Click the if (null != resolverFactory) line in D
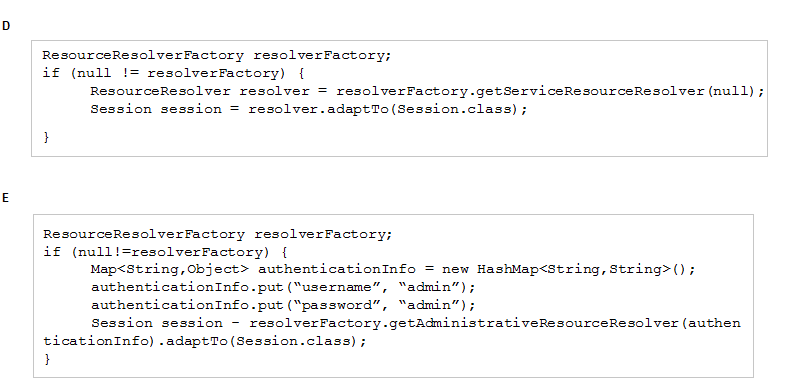 click(173, 73)
